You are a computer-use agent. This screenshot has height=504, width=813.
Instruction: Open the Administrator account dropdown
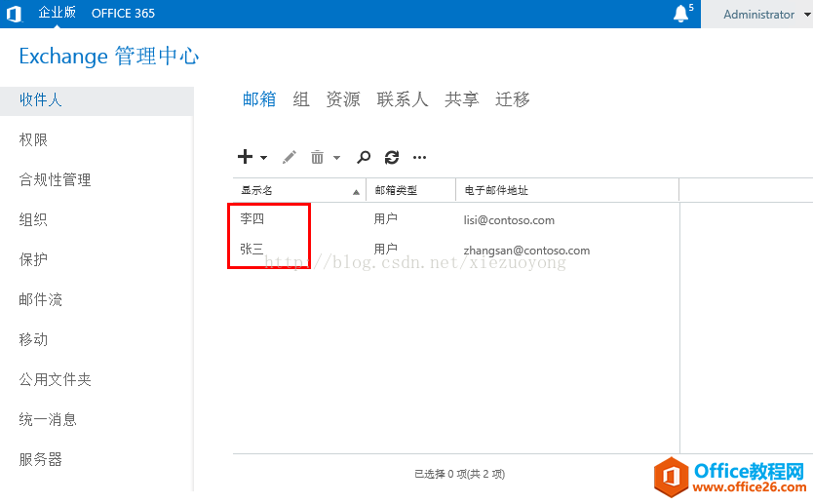[766, 15]
